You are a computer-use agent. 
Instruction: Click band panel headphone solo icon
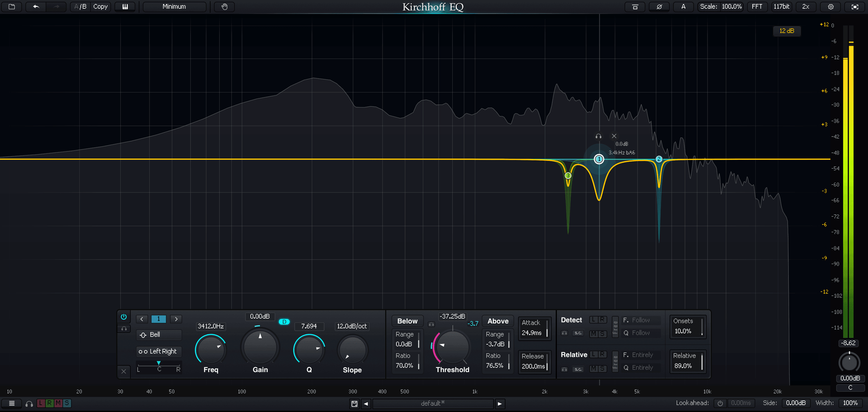coord(124,329)
